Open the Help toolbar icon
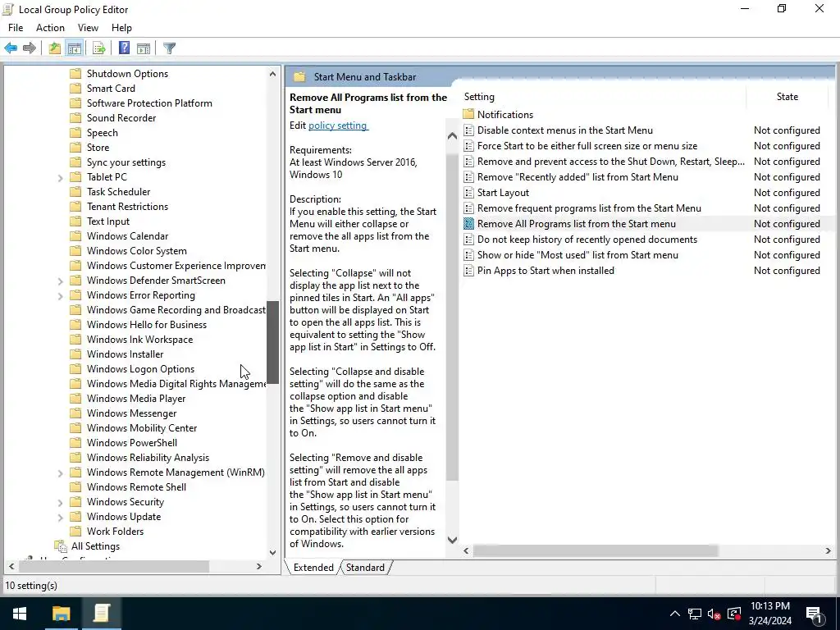This screenshot has width=840, height=630. tap(124, 48)
